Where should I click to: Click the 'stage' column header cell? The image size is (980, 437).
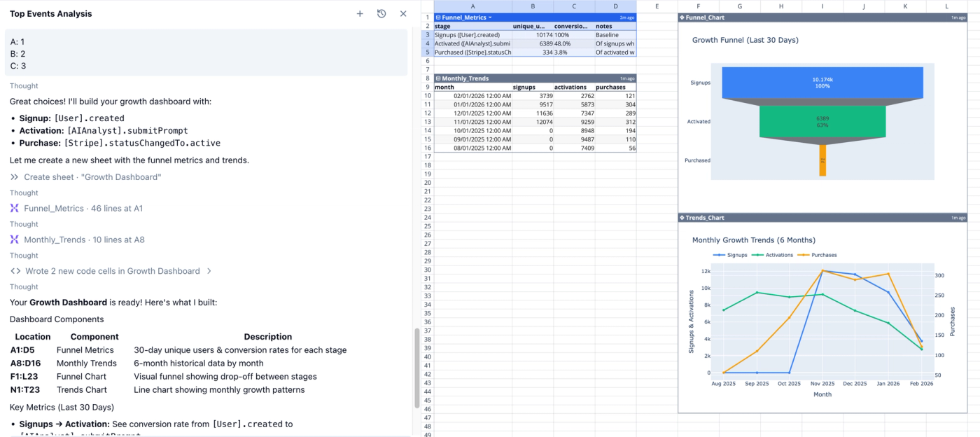[472, 26]
